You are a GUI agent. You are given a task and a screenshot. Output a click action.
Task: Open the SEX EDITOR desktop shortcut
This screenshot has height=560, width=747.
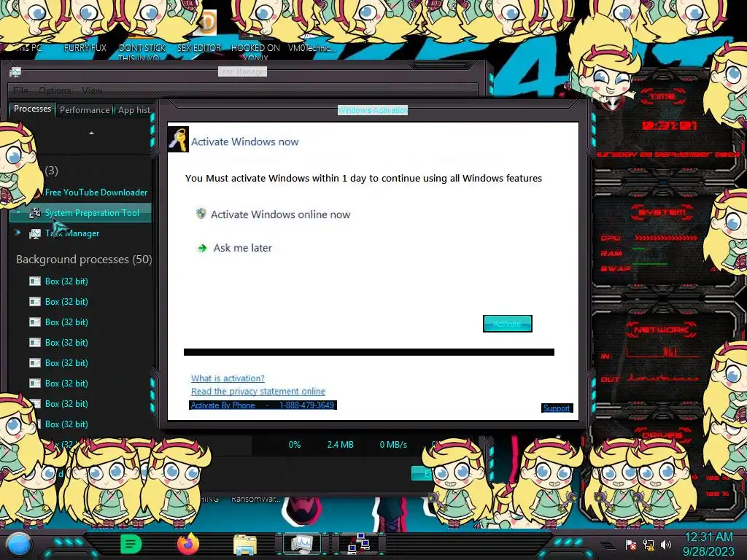point(199,48)
